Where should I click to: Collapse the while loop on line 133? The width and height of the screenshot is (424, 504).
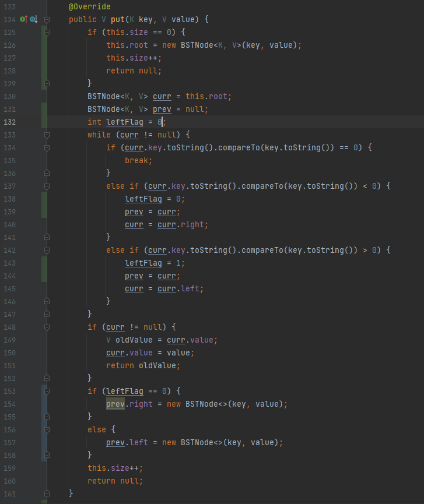(x=47, y=135)
